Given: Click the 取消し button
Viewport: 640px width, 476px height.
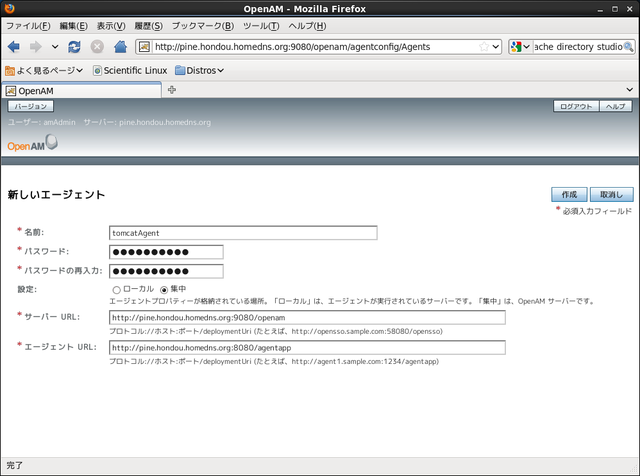Looking at the screenshot, I should pos(610,194).
